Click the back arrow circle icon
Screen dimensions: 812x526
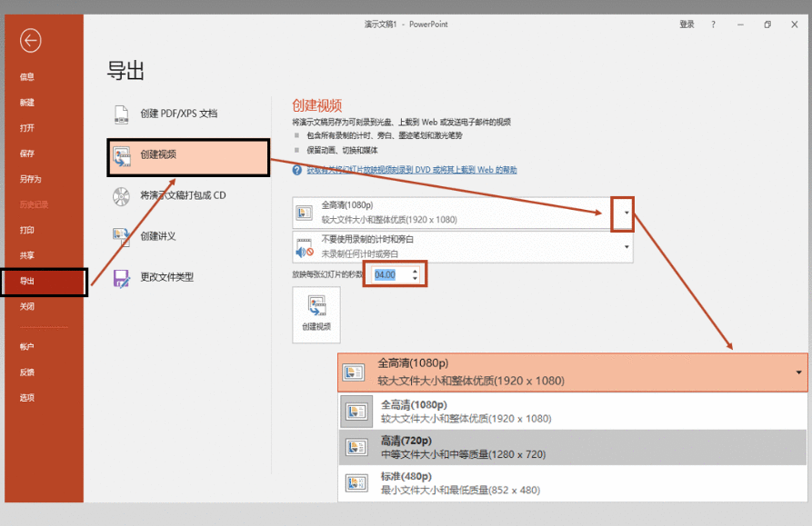[x=32, y=41]
